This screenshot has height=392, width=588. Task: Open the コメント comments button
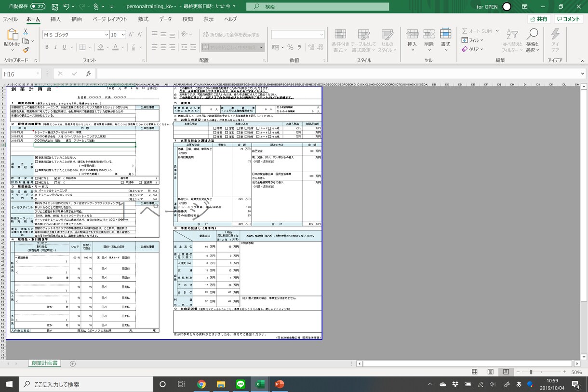pos(568,19)
